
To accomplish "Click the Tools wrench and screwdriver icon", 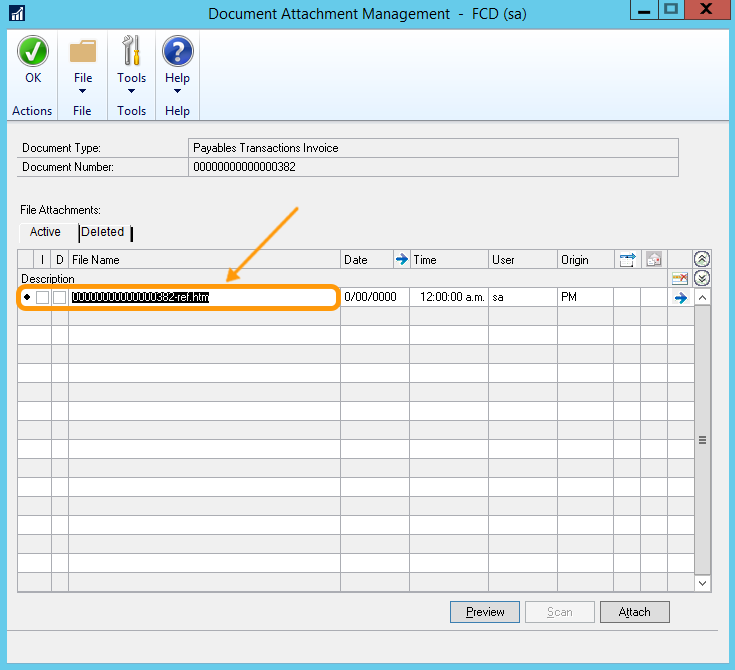I will 131,52.
